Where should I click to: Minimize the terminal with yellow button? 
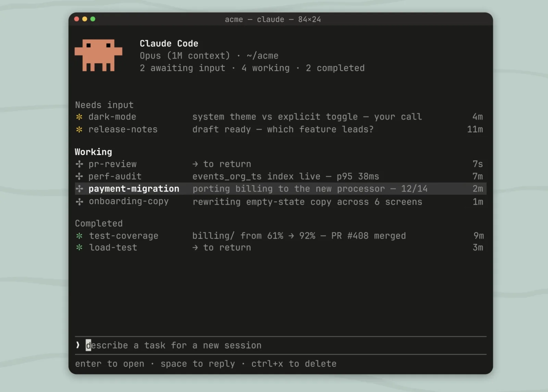85,19
